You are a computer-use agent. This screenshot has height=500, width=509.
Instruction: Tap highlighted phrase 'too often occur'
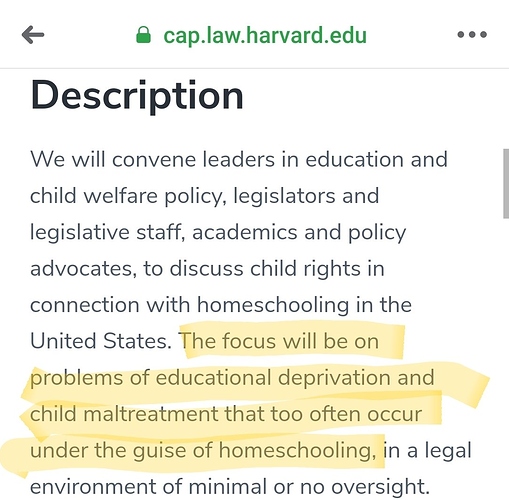346,414
